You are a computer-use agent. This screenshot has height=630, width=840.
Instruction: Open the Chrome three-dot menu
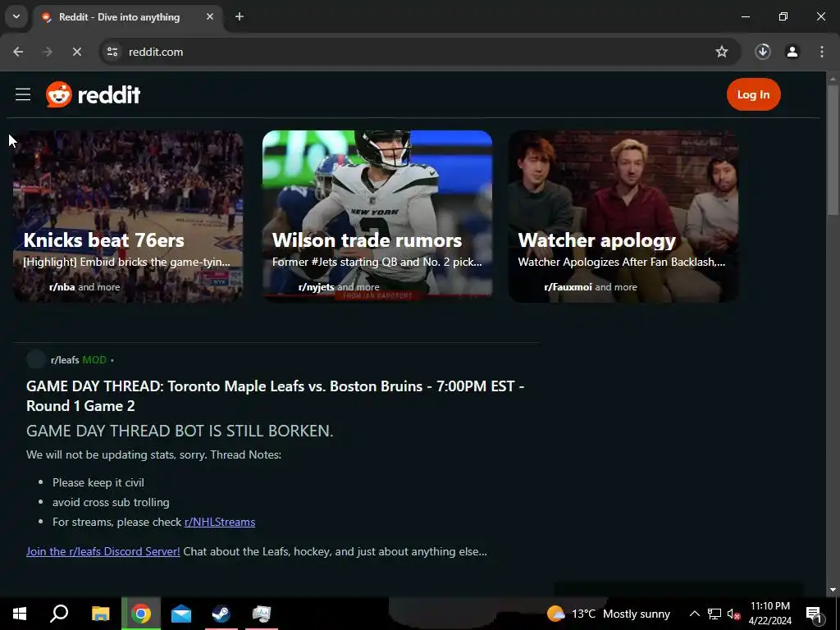[x=822, y=52]
